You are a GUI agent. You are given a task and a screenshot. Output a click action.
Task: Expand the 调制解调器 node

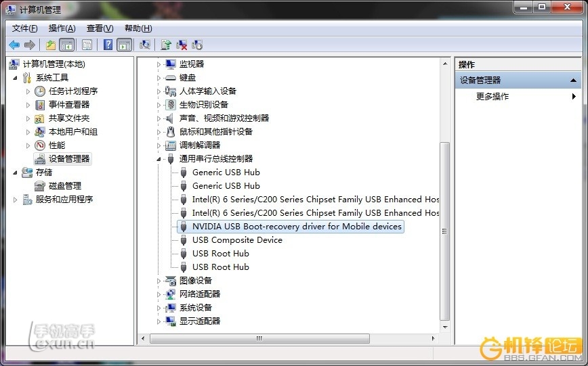159,145
